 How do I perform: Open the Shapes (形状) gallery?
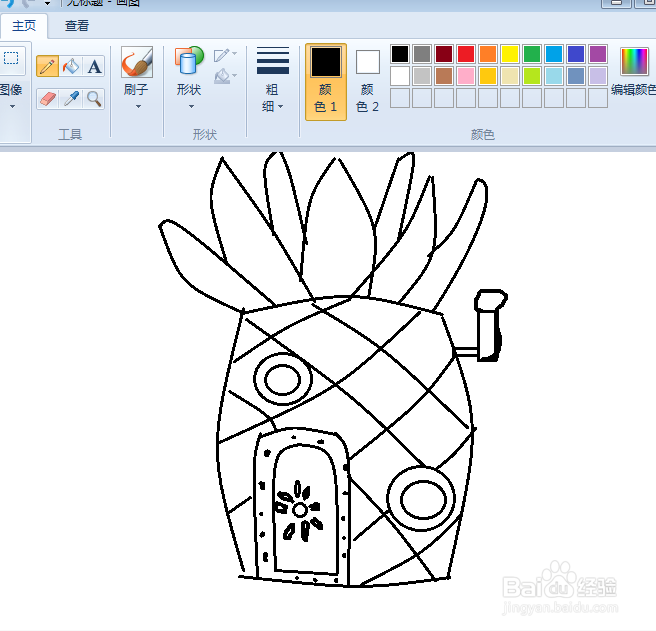point(189,62)
